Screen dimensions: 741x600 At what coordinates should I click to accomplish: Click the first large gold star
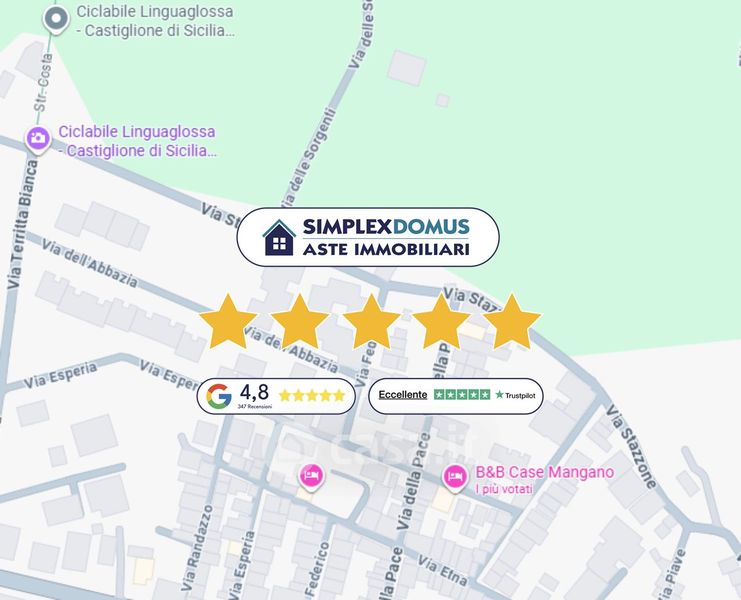(x=228, y=322)
